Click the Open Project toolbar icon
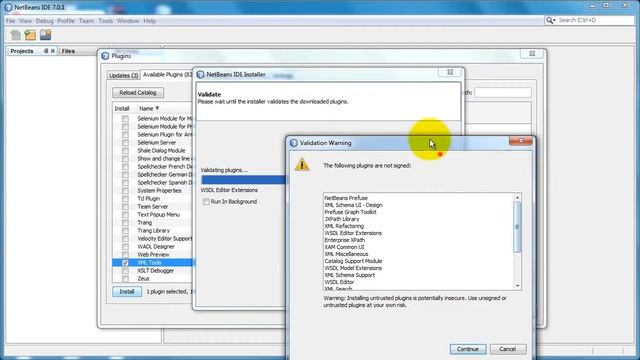The width and height of the screenshot is (640, 360). pos(45,35)
